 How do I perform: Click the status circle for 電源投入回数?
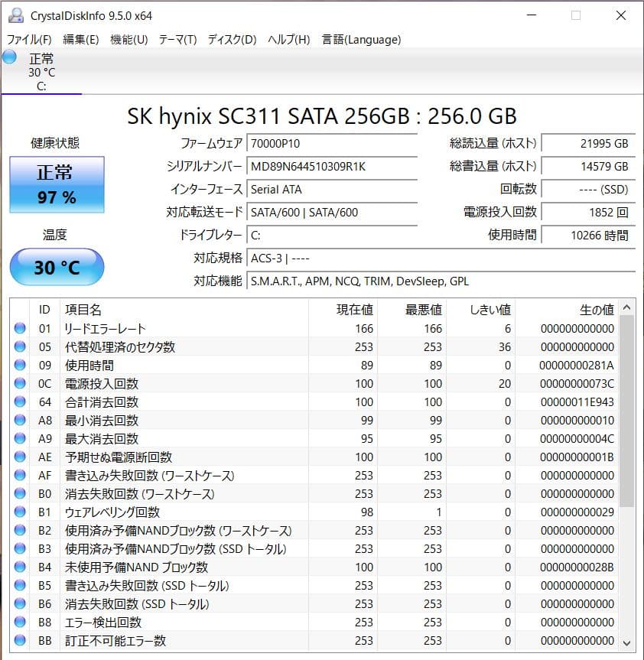tap(19, 384)
